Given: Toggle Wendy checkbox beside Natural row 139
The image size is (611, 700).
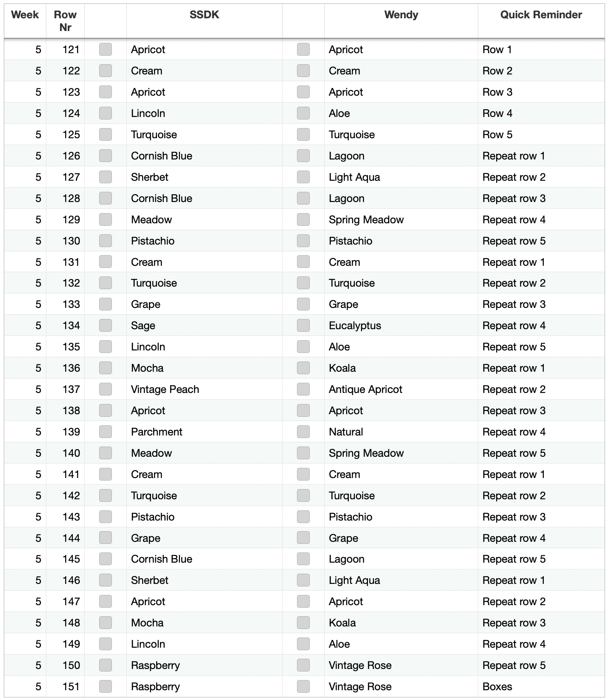Looking at the screenshot, I should coord(303,432).
